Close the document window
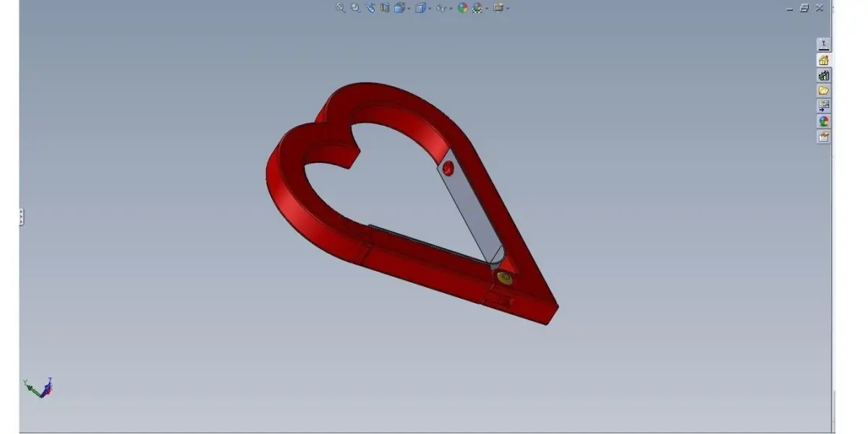This screenshot has width=868, height=434. click(x=820, y=8)
